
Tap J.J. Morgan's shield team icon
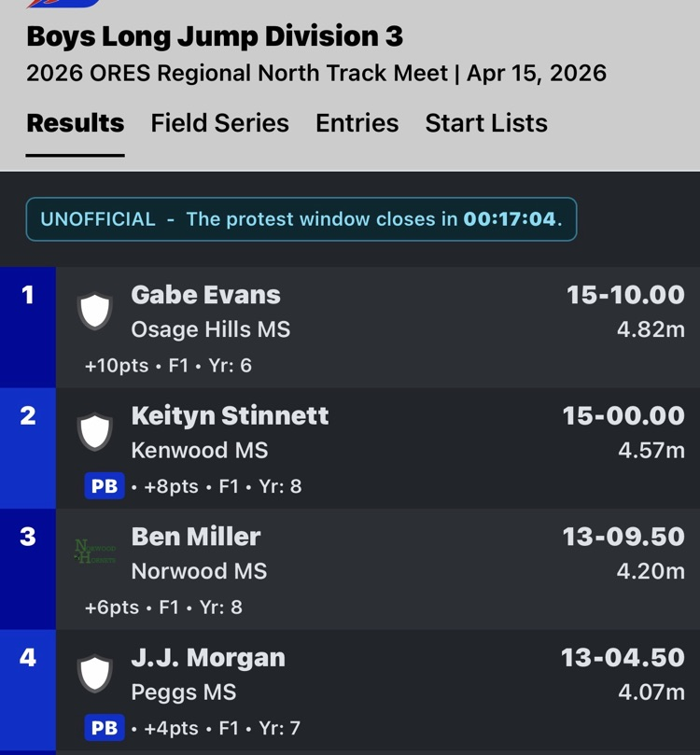(94, 674)
